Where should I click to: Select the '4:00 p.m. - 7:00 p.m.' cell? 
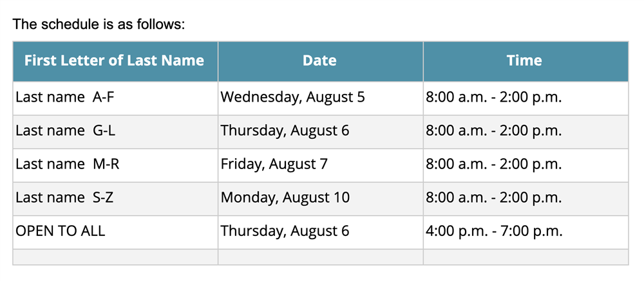click(x=526, y=232)
